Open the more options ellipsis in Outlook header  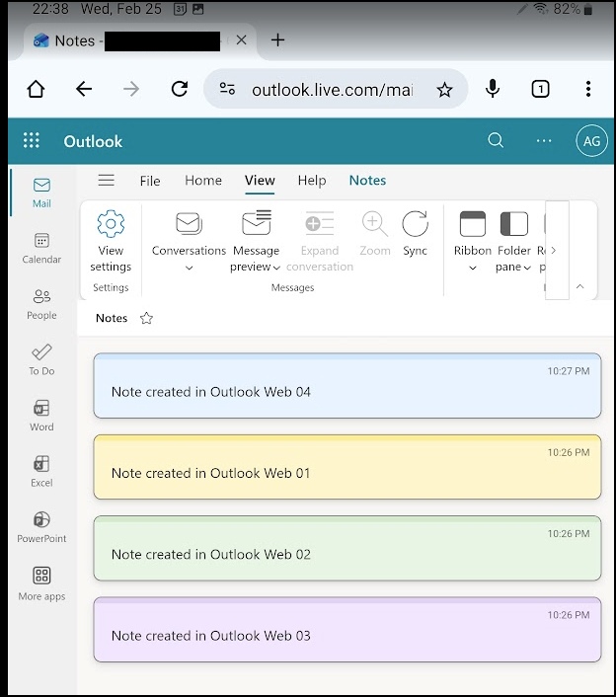click(x=544, y=141)
